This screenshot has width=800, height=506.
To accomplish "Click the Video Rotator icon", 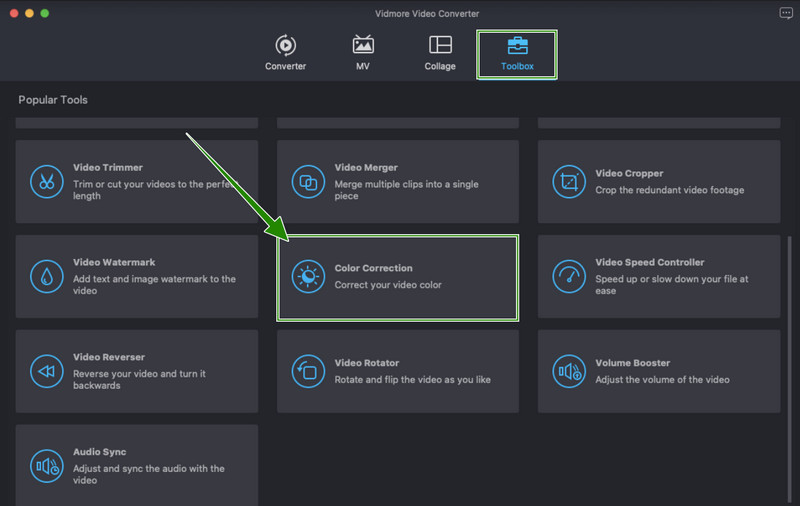I will click(x=308, y=371).
